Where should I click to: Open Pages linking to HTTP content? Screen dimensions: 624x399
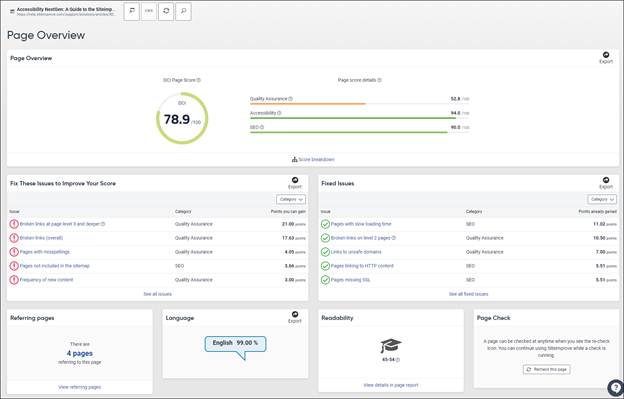pos(362,266)
